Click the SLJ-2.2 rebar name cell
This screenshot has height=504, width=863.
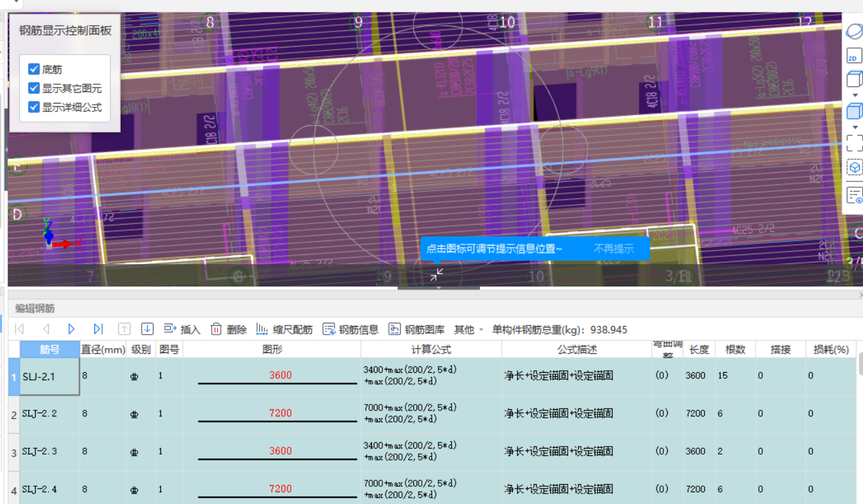pyautogui.click(x=50, y=414)
